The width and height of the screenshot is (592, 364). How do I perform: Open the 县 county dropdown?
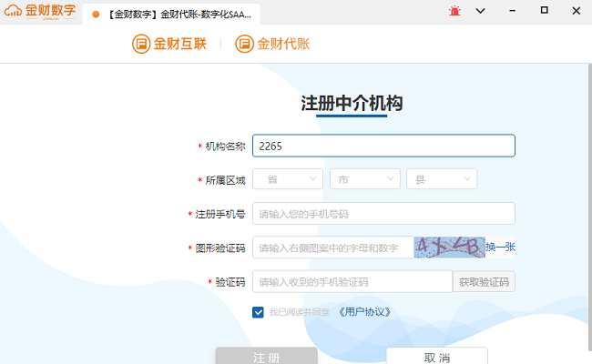[442, 179]
